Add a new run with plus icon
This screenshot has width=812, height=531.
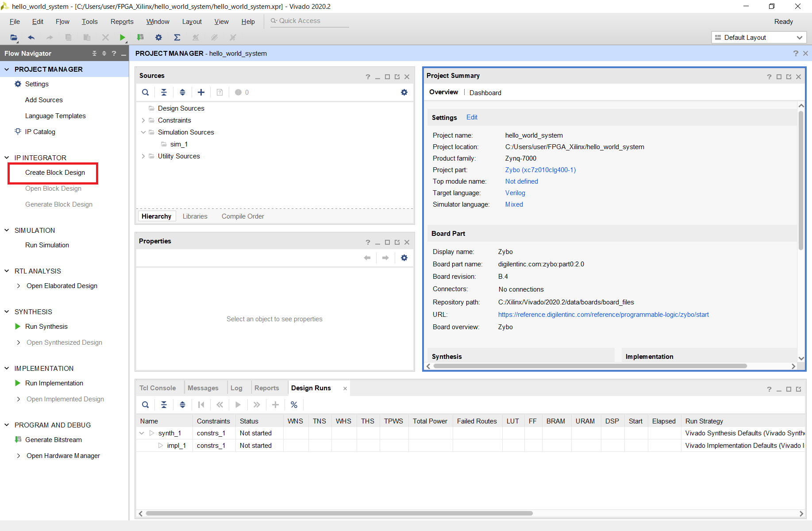275,405
